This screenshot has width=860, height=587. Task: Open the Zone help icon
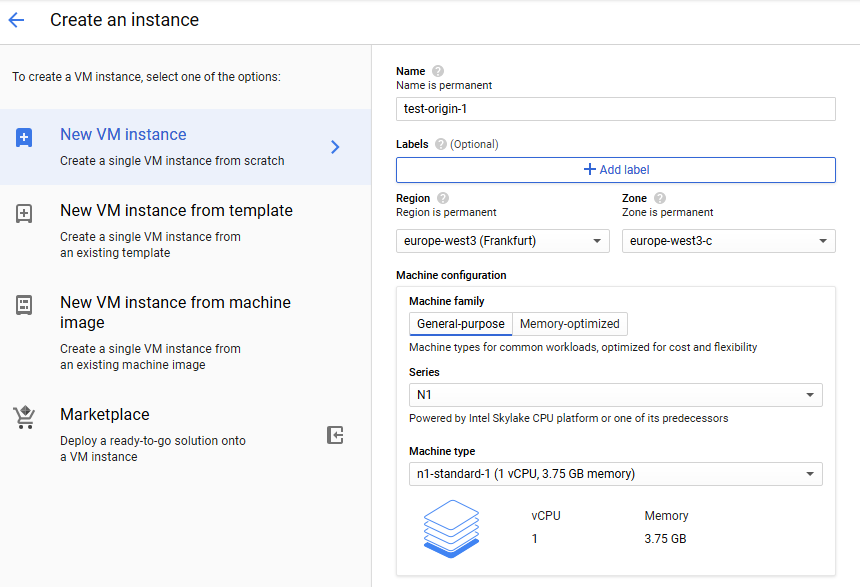click(660, 198)
